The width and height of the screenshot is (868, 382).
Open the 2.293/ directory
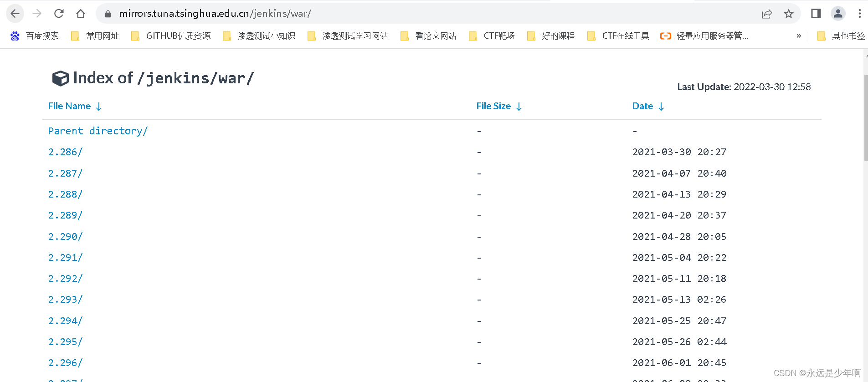[66, 300]
